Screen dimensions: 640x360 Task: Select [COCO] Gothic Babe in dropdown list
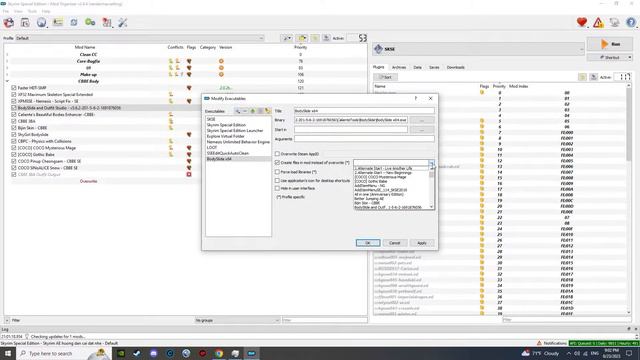pos(371,181)
